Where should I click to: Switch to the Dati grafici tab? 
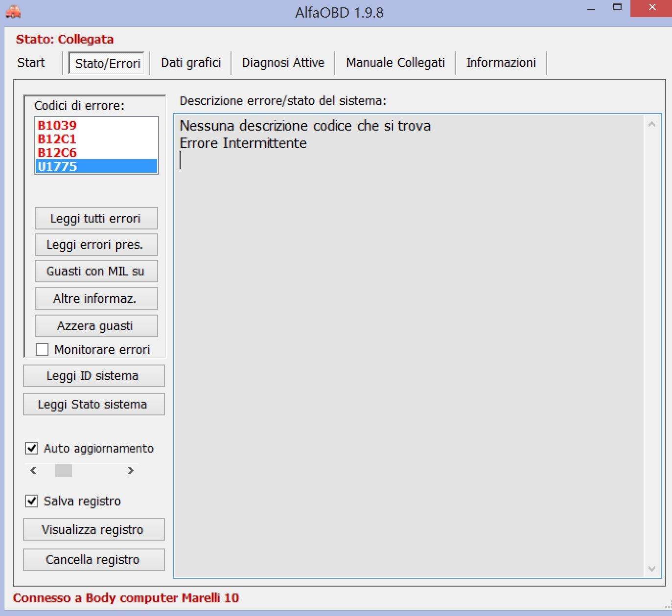[x=191, y=63]
